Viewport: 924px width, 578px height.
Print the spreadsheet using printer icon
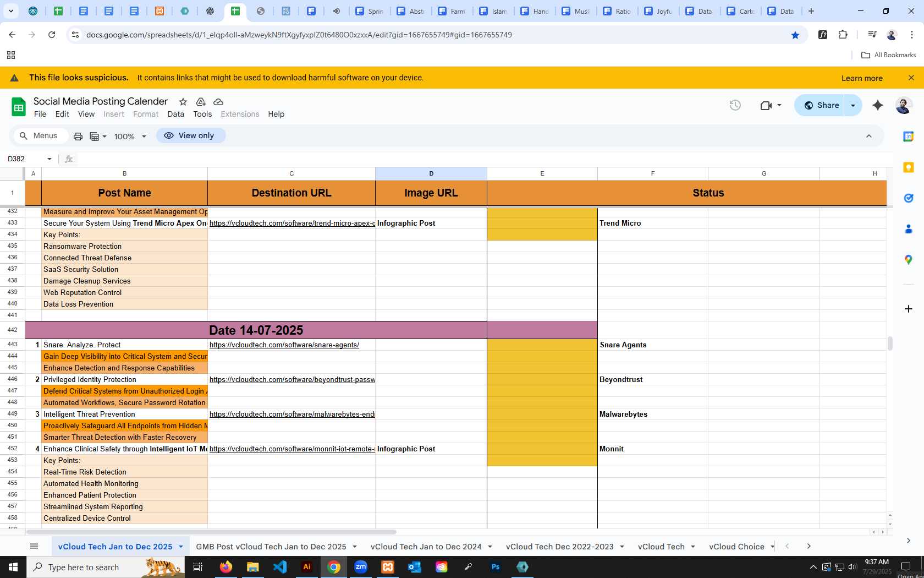point(78,136)
